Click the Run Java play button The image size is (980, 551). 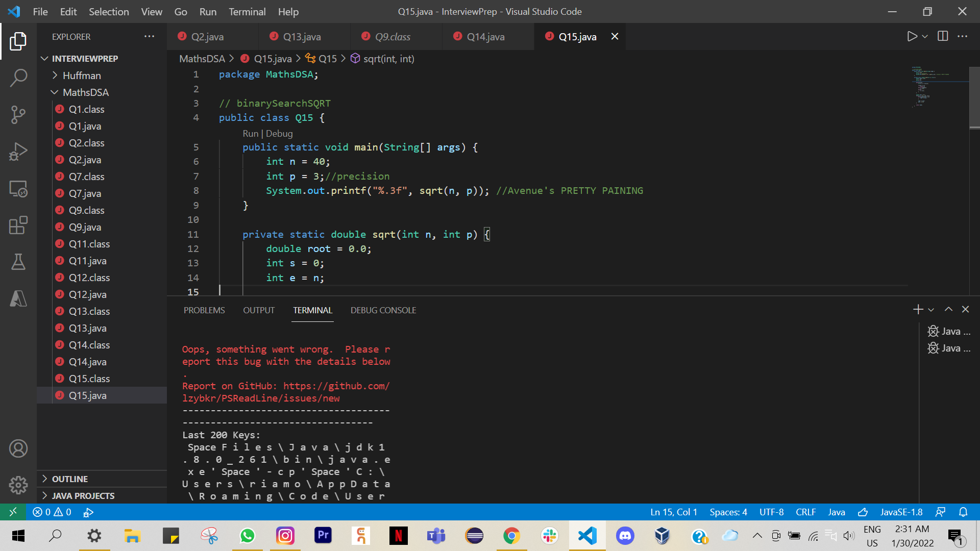click(912, 36)
